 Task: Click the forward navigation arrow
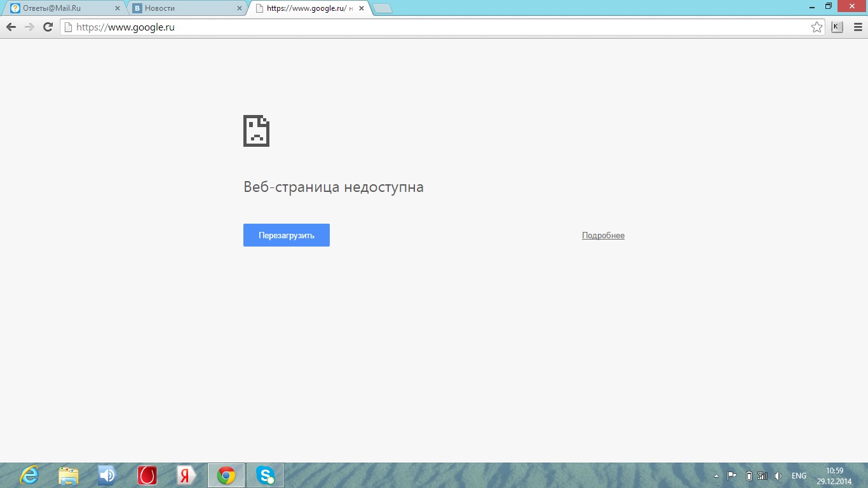(29, 27)
